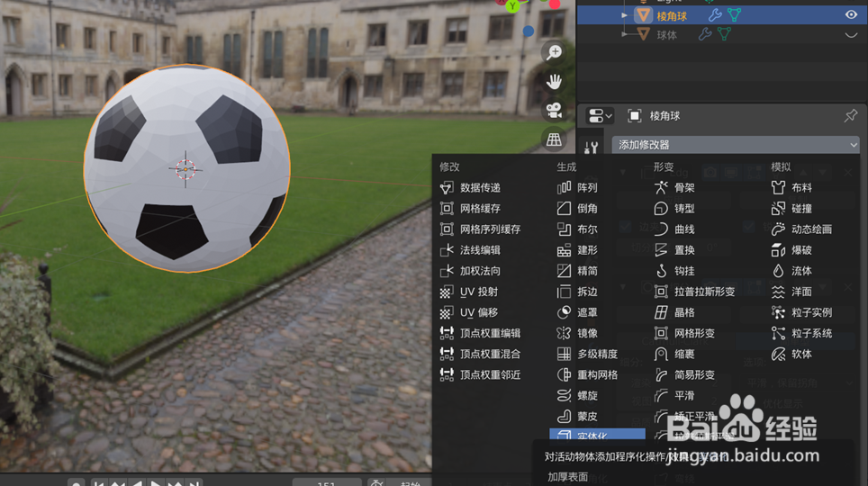Add the UV 投射 modifier

(469, 292)
